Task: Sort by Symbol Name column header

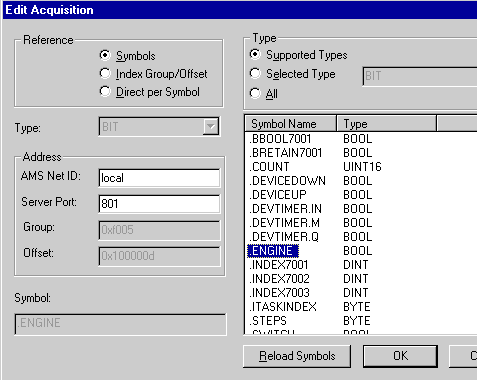Action: pyautogui.click(x=291, y=124)
